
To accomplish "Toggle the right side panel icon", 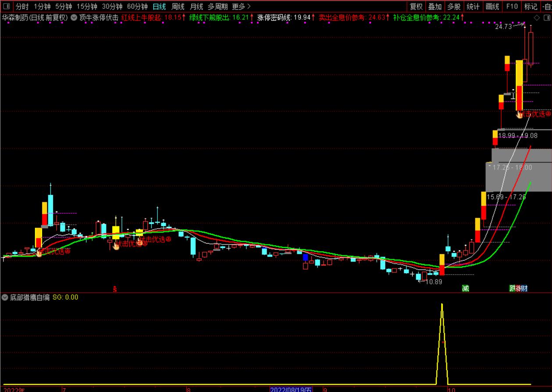I will [547, 18].
